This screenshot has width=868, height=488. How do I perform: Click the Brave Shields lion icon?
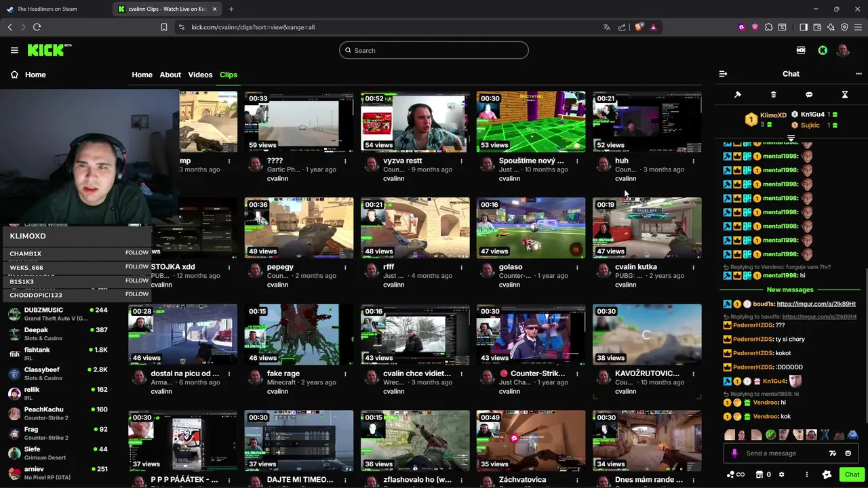click(x=638, y=27)
